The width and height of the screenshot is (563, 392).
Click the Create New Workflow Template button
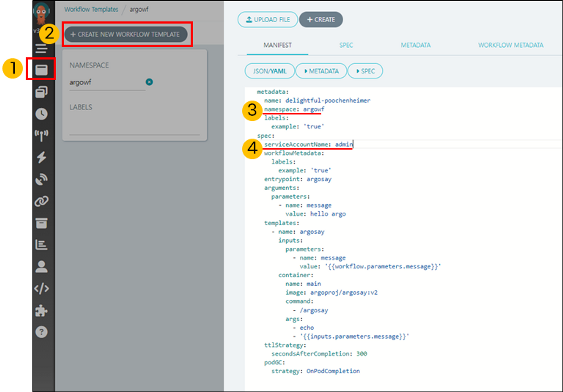click(126, 34)
